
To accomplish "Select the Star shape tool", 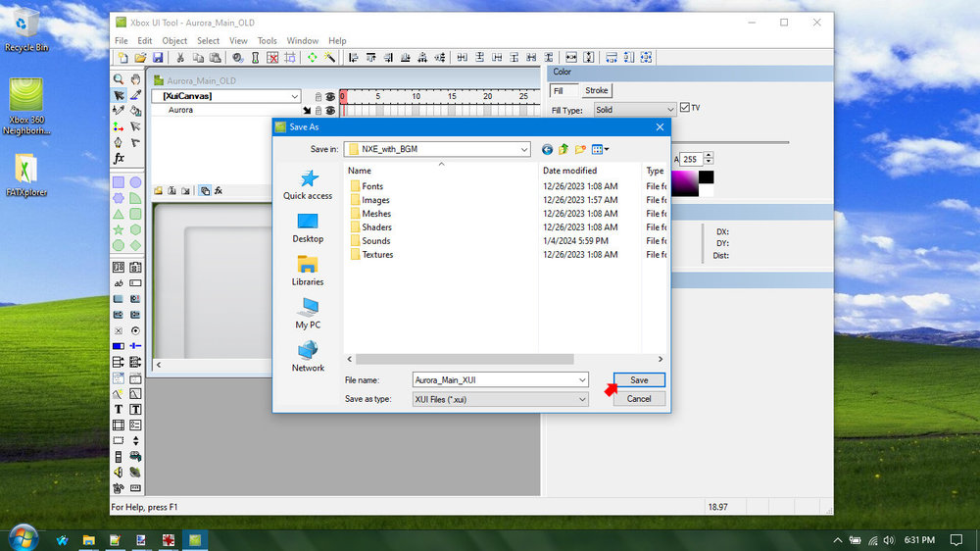I will pos(119,229).
